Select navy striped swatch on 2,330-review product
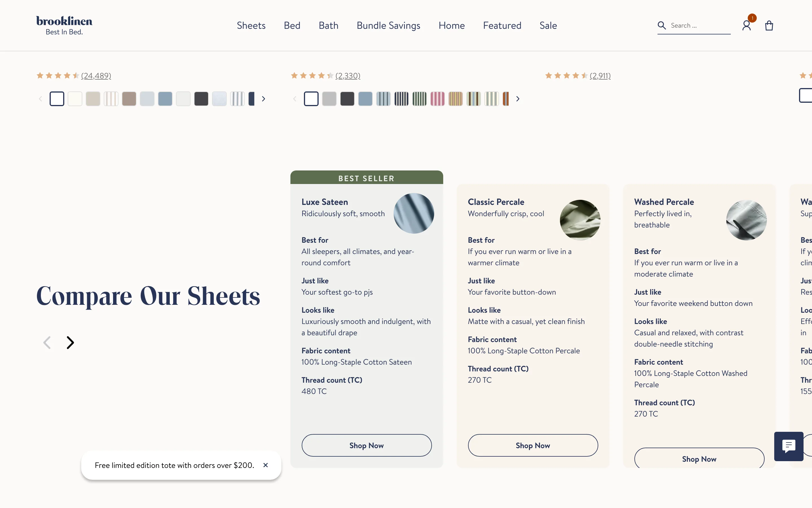Screen dimensions: 812x508 point(402,99)
